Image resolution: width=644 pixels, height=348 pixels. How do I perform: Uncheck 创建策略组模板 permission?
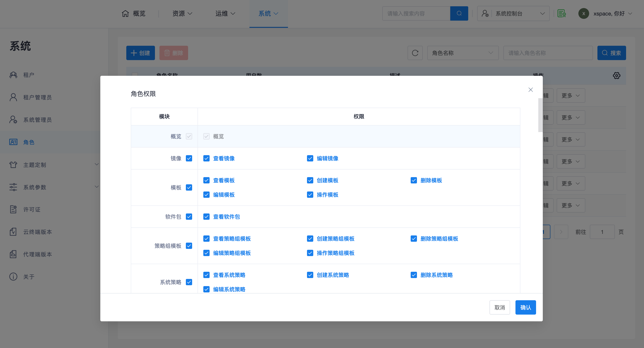pos(310,239)
